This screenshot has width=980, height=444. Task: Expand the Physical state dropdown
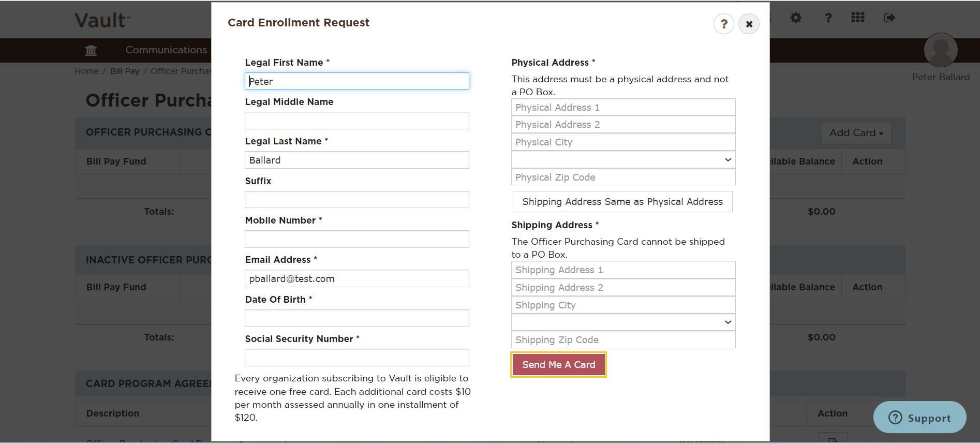(x=623, y=160)
